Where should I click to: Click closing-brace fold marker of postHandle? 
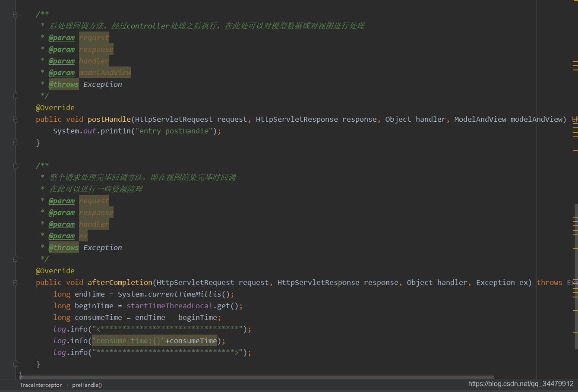16,142
